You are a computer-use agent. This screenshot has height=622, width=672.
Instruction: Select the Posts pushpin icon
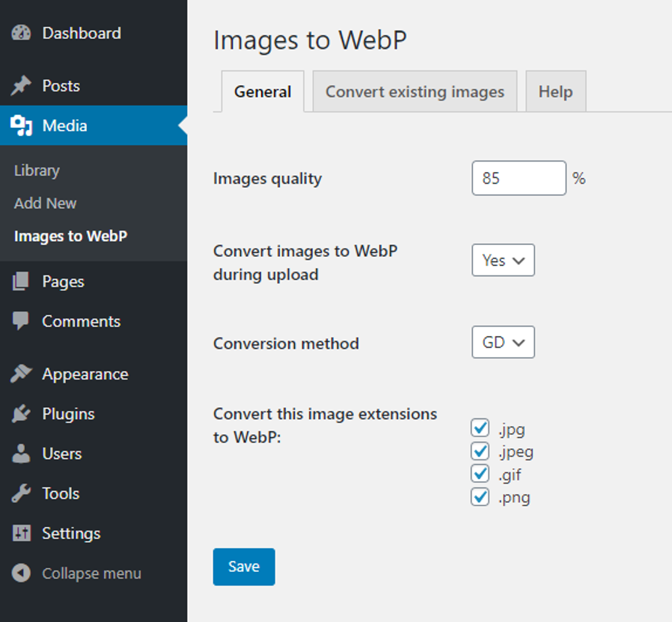pos(21,86)
